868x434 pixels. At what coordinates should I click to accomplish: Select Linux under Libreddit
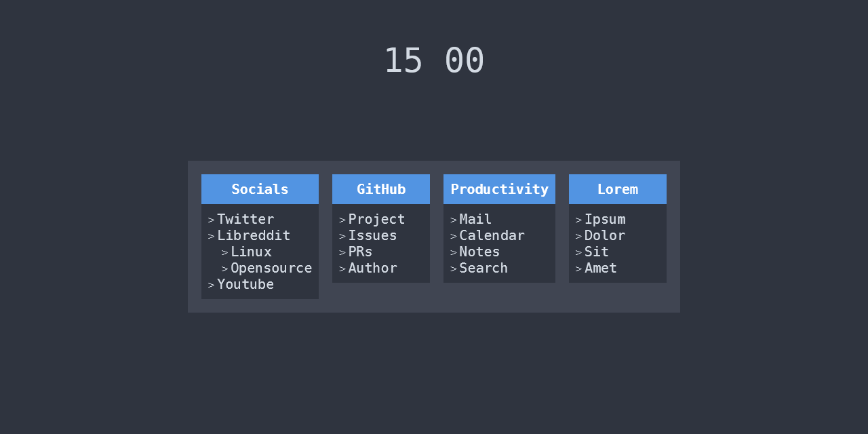[252, 252]
